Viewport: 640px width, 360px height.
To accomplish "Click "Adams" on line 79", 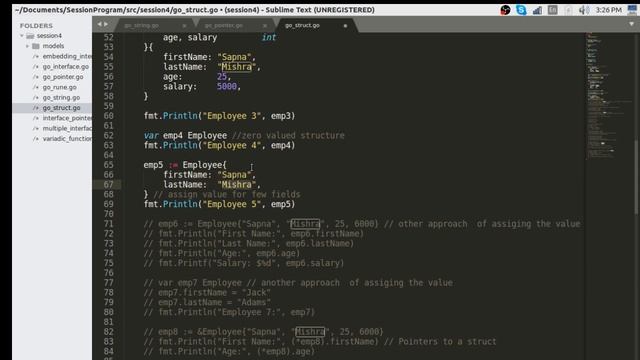I will 253,302.
